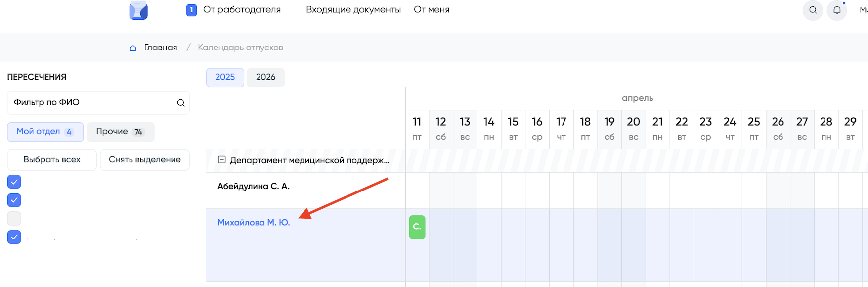This screenshot has height=287, width=868.
Task: Click the blue notification badge numbered 1
Action: pos(191,10)
